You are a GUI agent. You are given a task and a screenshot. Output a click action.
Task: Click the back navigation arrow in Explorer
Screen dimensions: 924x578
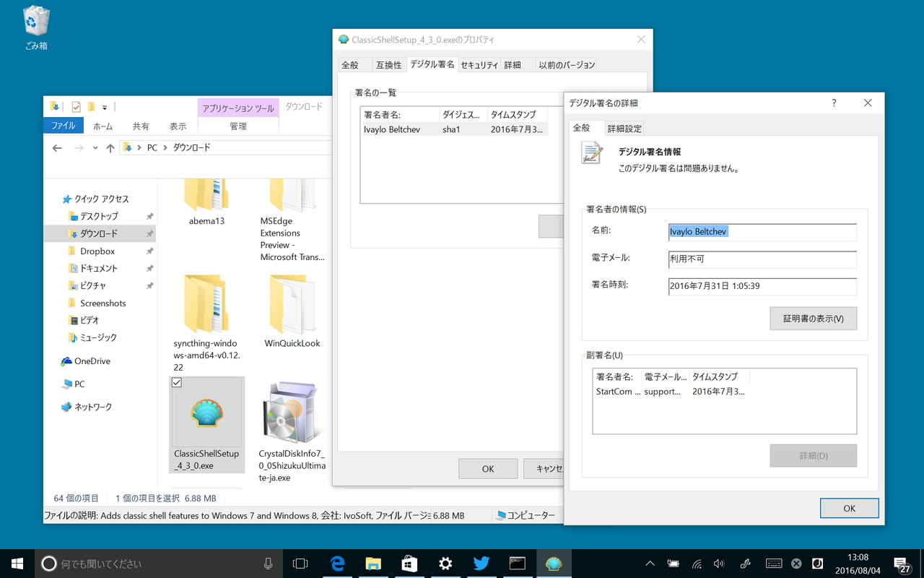coord(57,147)
